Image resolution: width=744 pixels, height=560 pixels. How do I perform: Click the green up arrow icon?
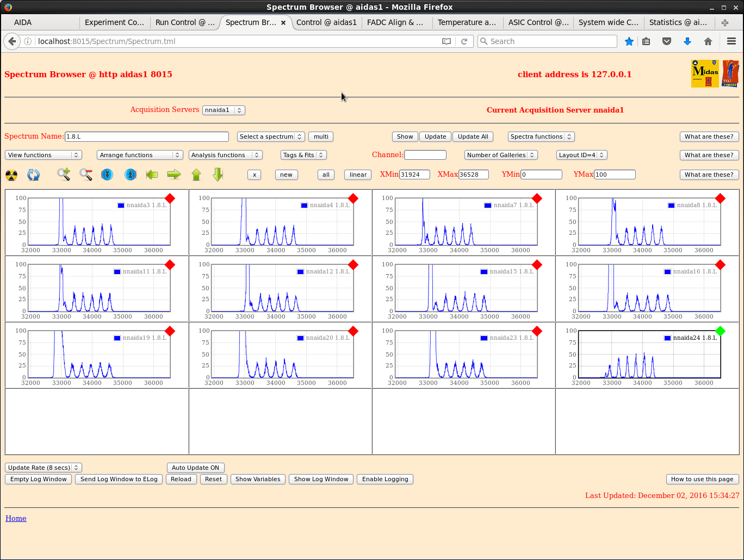click(x=196, y=175)
